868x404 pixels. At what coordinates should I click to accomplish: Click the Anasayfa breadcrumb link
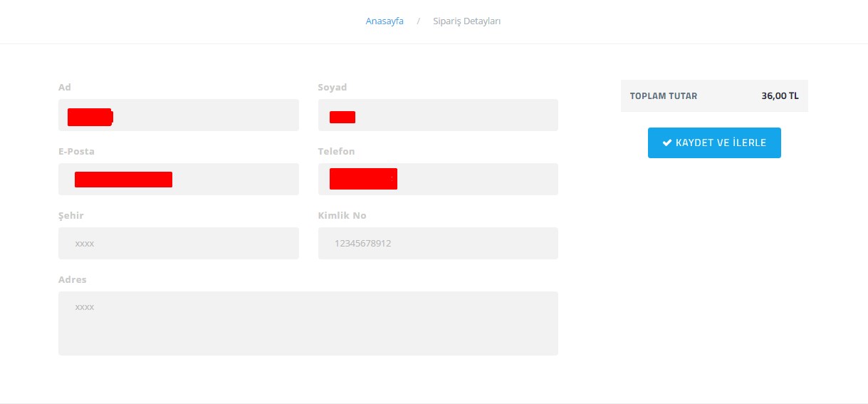(x=385, y=21)
